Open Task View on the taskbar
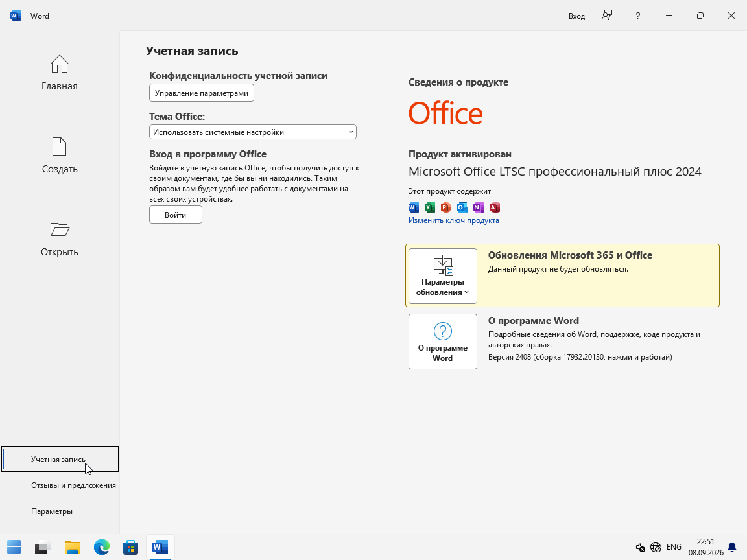747x560 pixels. click(43, 547)
